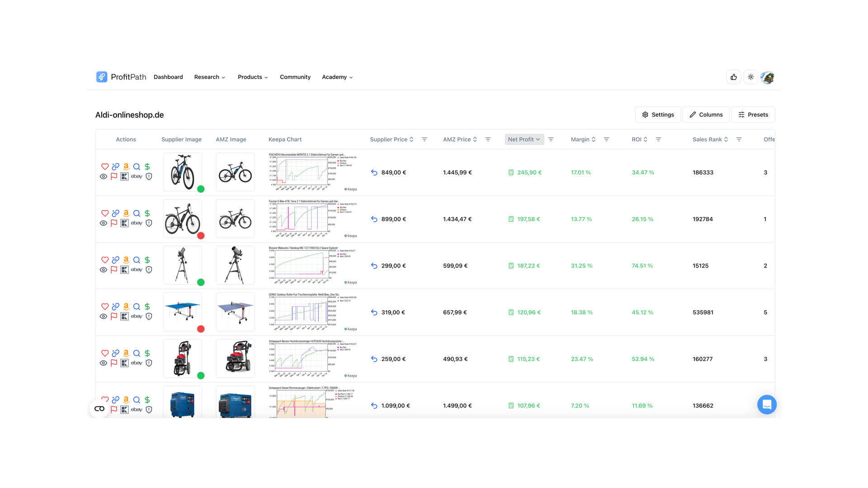Screen dimensions: 868x488
Task: Open the Academy dropdown menu
Action: [337, 77]
